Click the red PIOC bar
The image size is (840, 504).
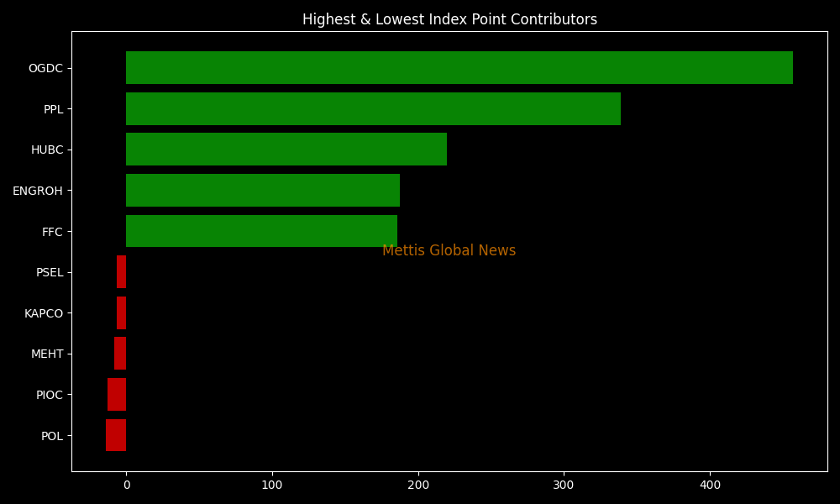pos(117,395)
